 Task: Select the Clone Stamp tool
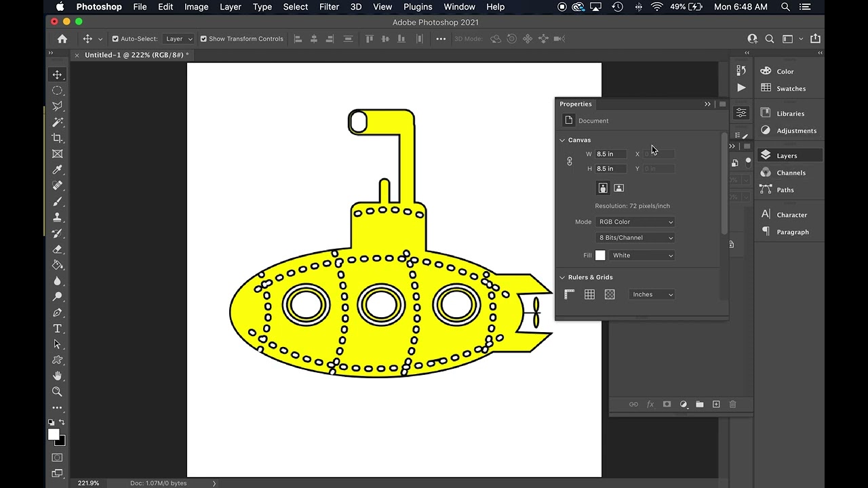click(x=58, y=217)
